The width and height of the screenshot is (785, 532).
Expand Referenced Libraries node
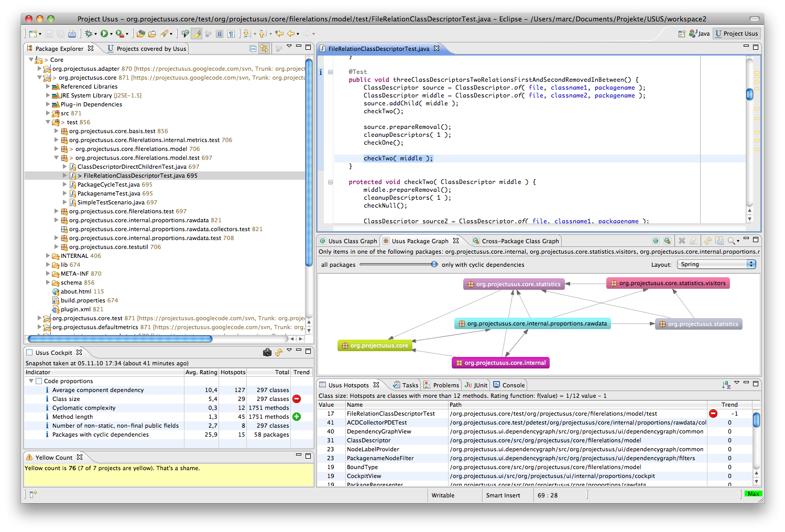pyautogui.click(x=48, y=86)
